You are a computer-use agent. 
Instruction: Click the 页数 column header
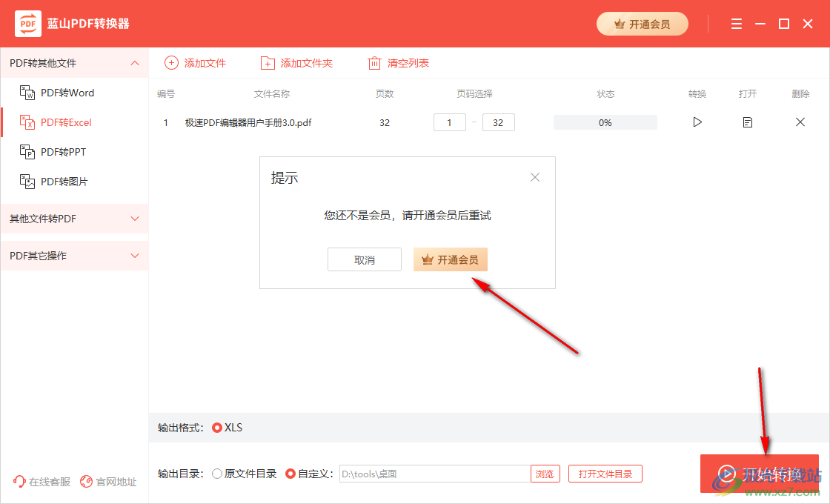tap(385, 93)
